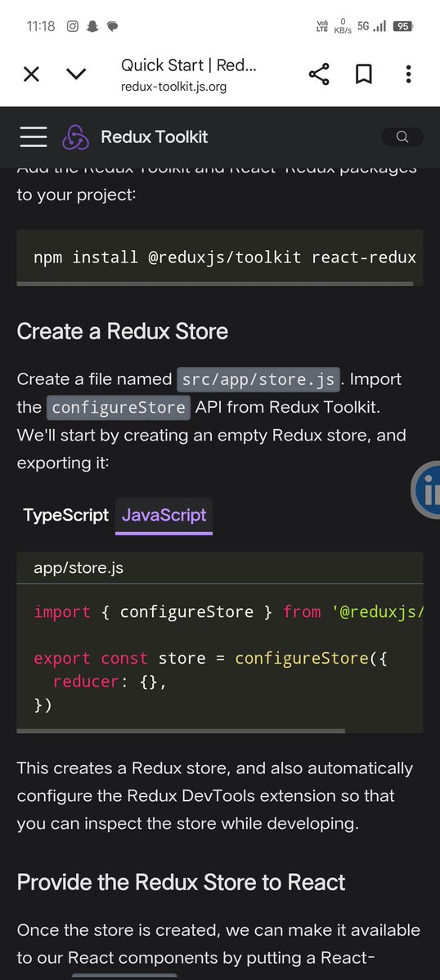Click the npm code block horizontal scrollbar

(x=215, y=284)
